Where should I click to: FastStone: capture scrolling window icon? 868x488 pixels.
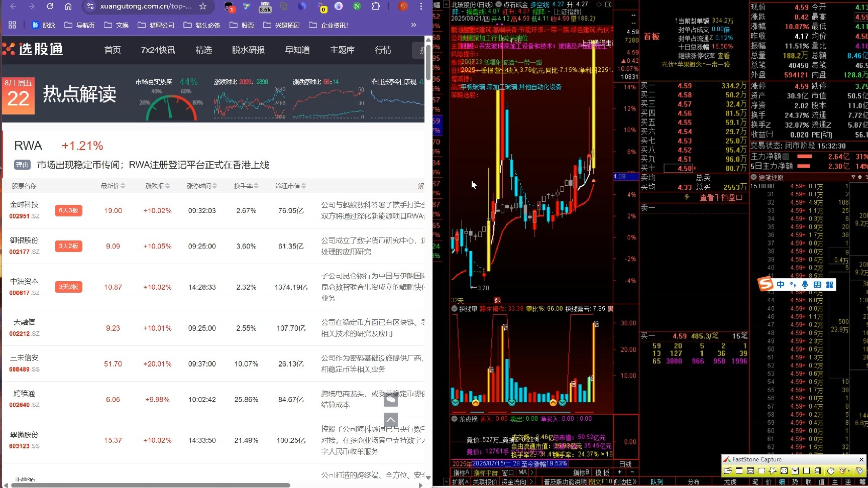[x=795, y=470]
